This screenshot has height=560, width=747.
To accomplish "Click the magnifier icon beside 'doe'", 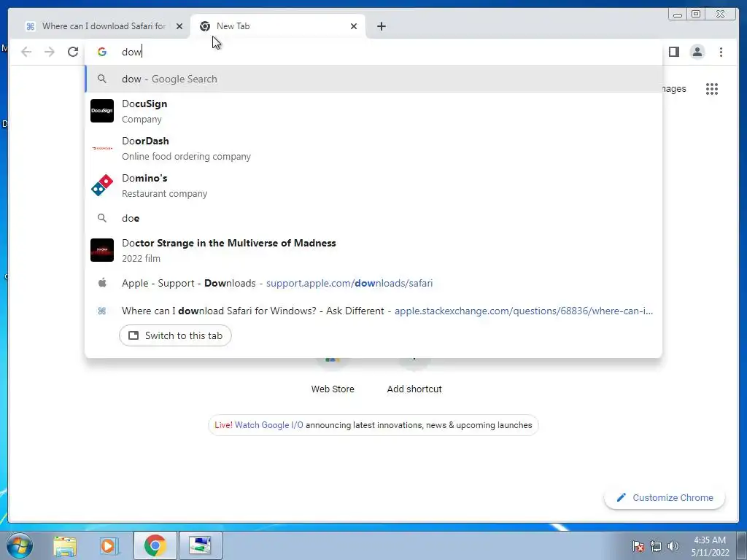I will 102,218.
